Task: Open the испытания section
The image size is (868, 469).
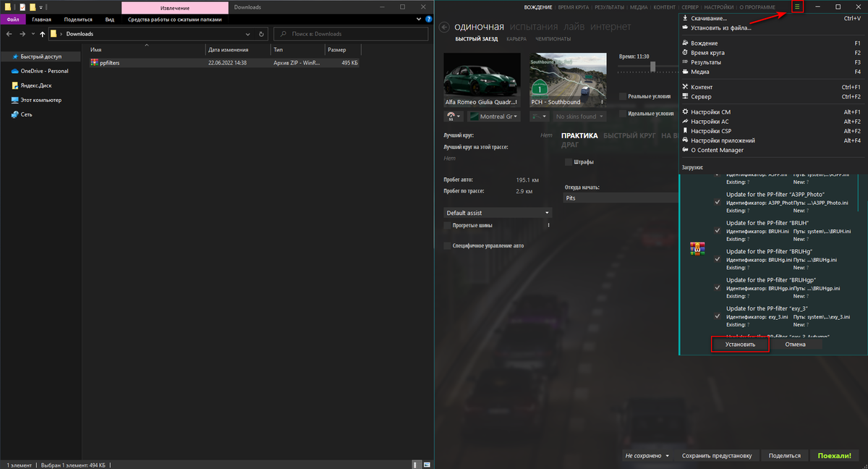Action: 532,27
